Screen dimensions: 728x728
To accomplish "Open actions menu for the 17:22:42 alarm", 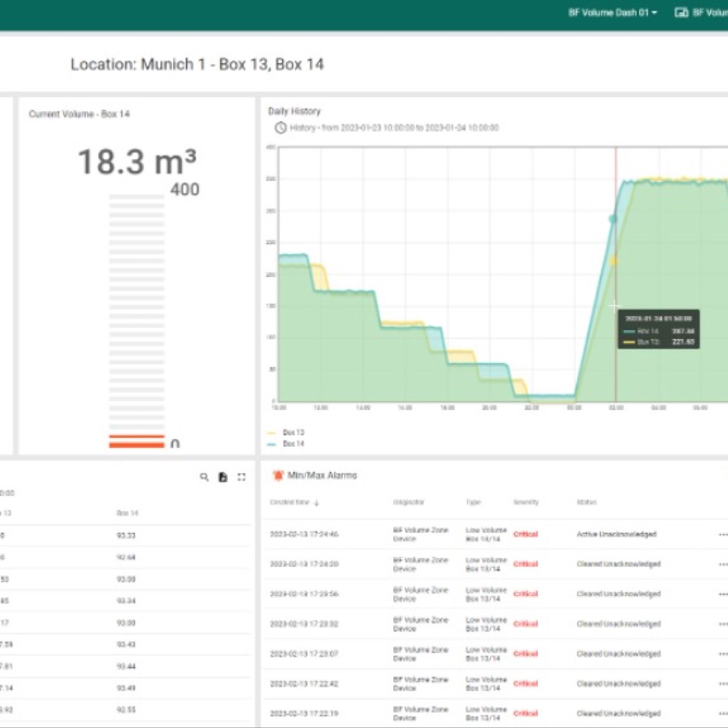I will (x=723, y=684).
